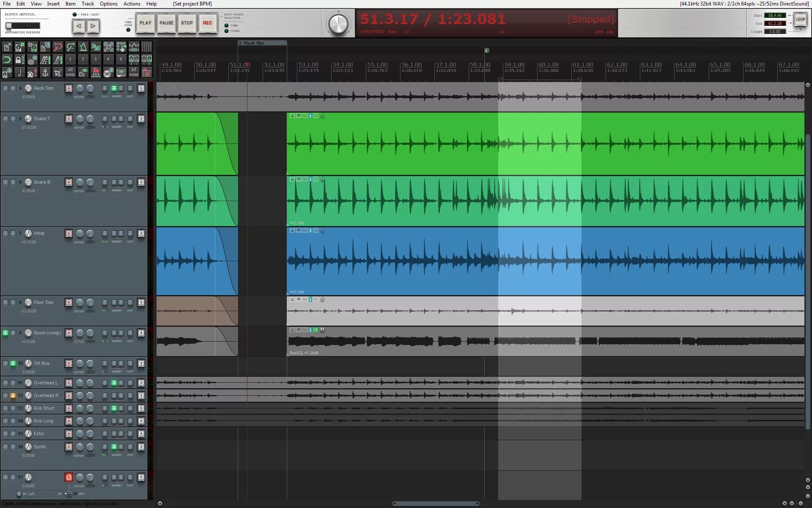Click the new project file icon
Viewport: 812px width, 508px height.
[x=7, y=47]
